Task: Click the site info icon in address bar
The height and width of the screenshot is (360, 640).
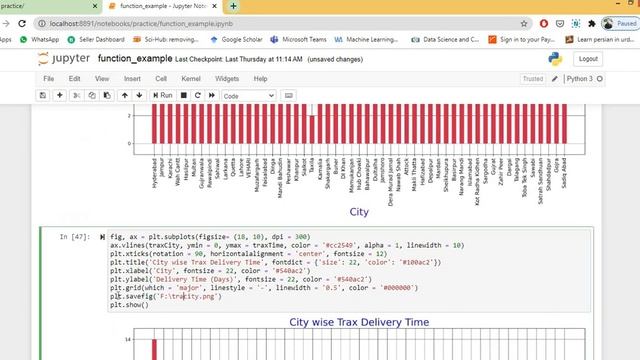Action: pyautogui.click(x=42, y=24)
